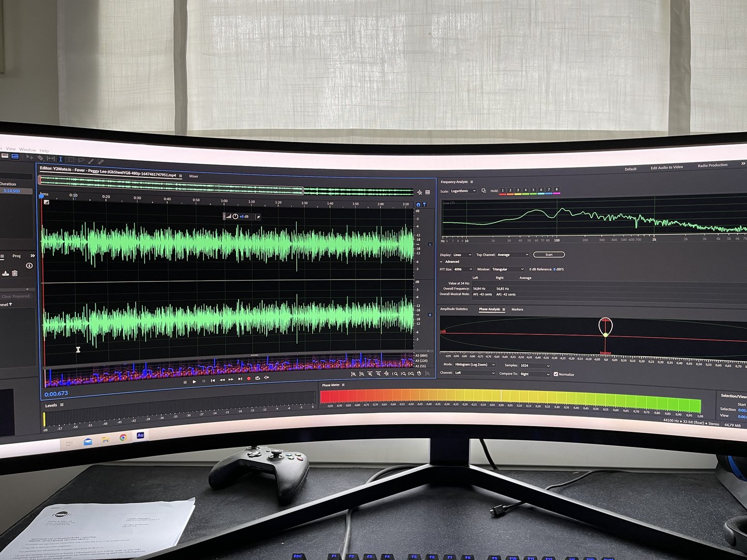Toggle right channel R enable button
Image resolution: width=747 pixels, height=560 pixels.
point(430,314)
